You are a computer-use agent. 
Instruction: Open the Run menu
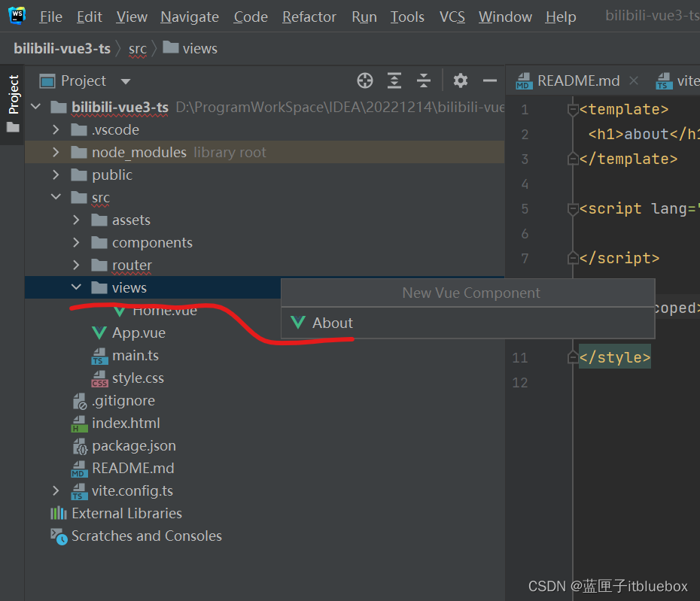pos(364,17)
